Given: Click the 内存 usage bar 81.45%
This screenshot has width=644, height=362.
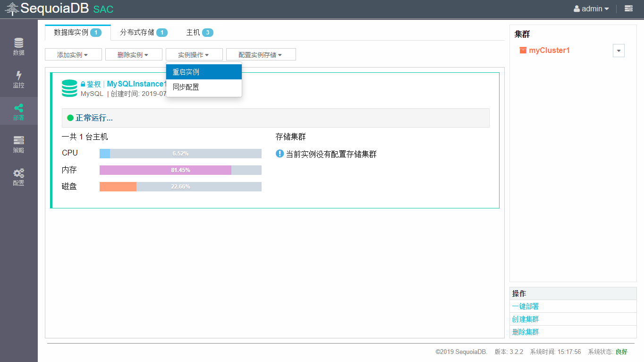Looking at the screenshot, I should tap(180, 170).
